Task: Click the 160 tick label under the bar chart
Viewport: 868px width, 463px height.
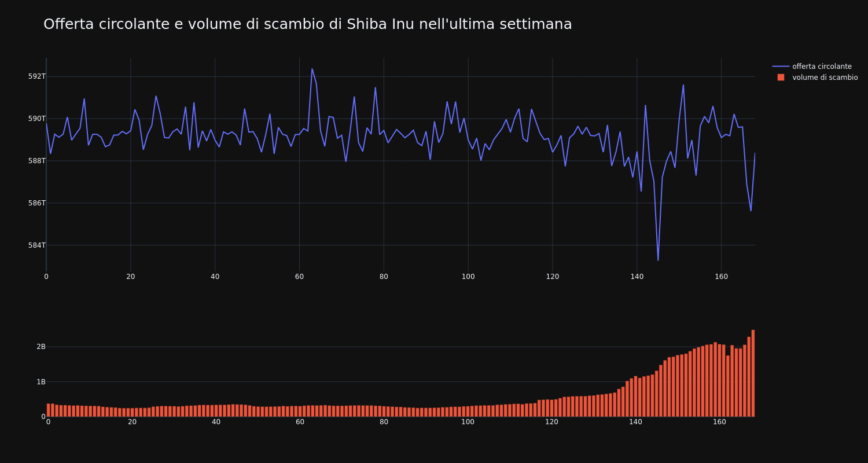Action: 719,422
